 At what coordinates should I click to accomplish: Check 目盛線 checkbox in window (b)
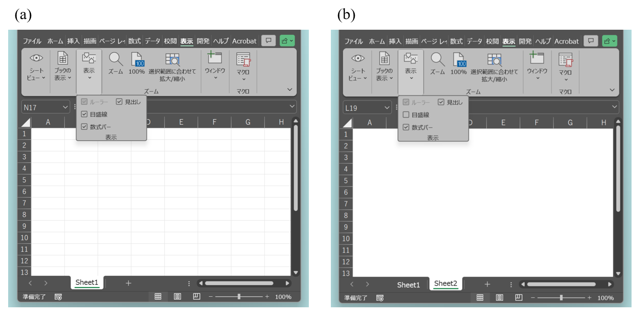click(x=406, y=115)
